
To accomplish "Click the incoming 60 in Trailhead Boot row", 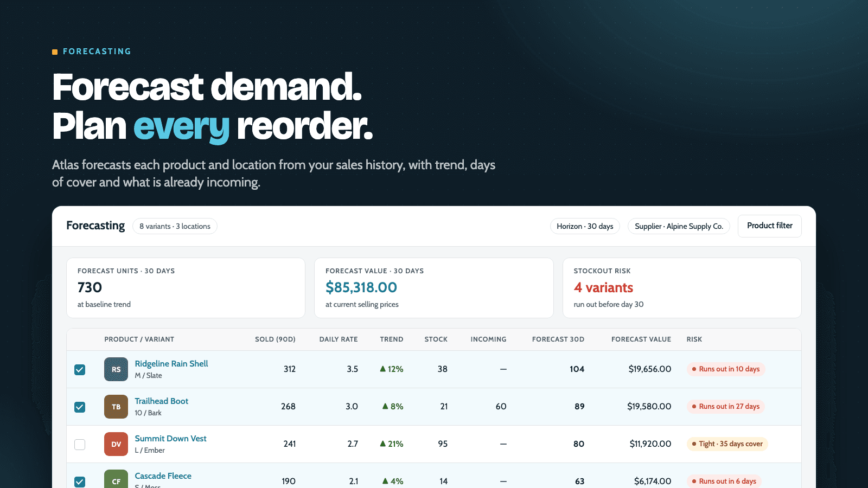I will point(501,407).
